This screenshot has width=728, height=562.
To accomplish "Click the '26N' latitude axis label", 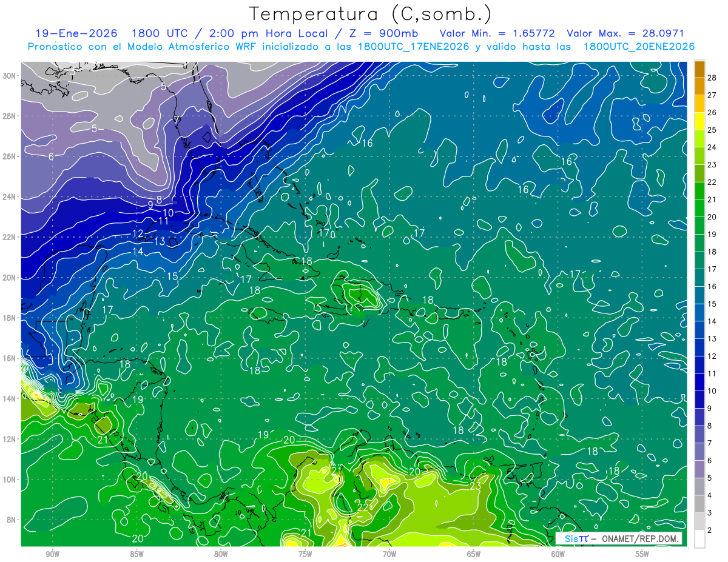I will coord(10,156).
